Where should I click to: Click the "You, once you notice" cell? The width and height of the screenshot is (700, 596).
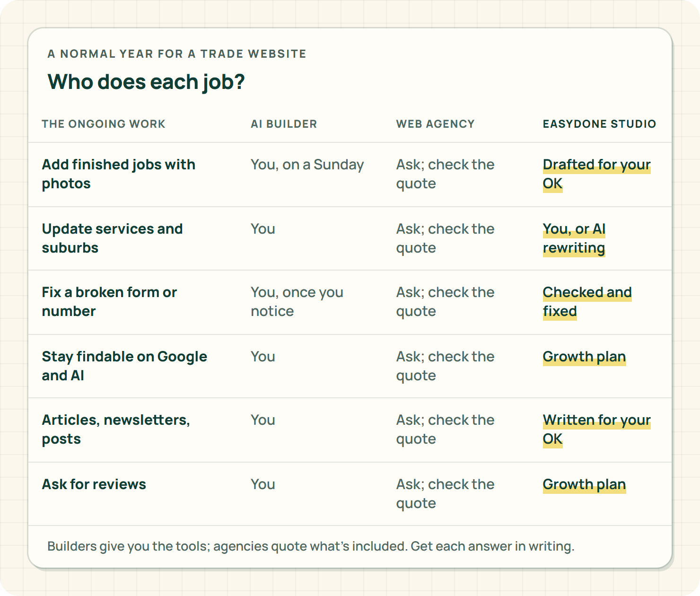coord(297,302)
